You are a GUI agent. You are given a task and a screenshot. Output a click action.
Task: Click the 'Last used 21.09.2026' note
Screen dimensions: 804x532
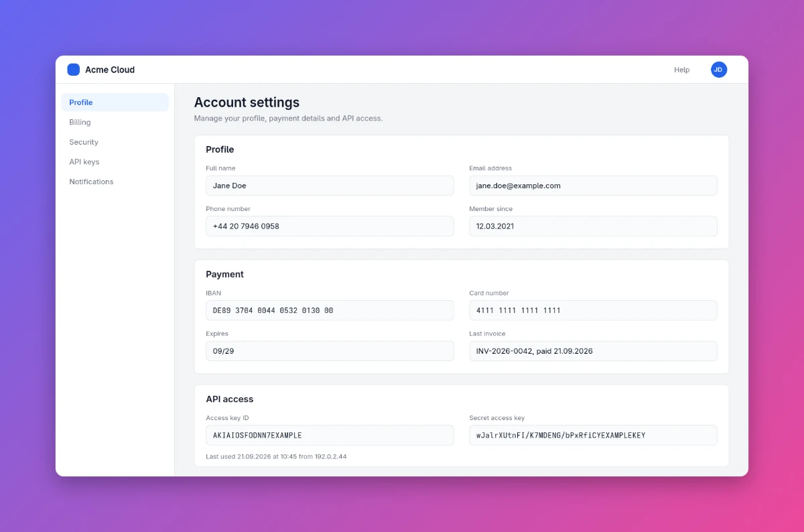[276, 456]
